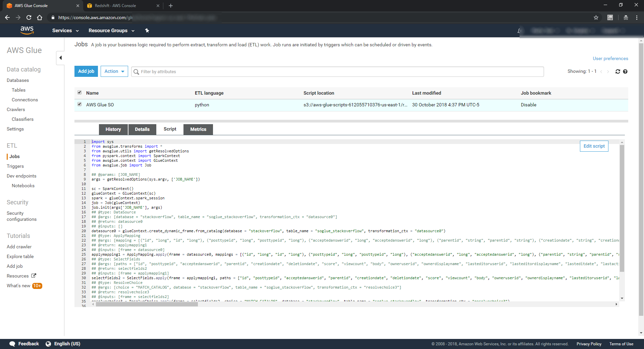Image resolution: width=644 pixels, height=349 pixels.
Task: Open Triggers under ETL
Action: [x=15, y=166]
